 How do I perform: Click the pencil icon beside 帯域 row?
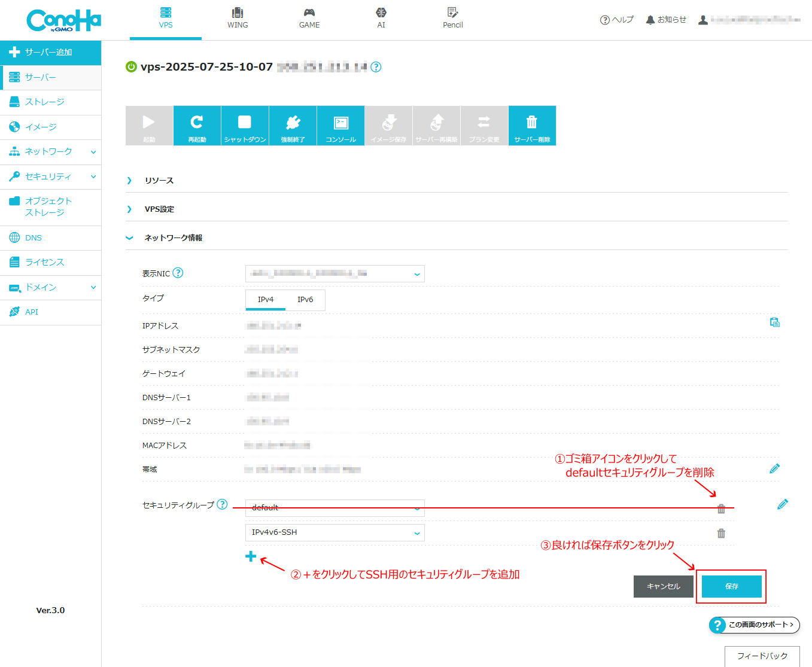(x=774, y=468)
